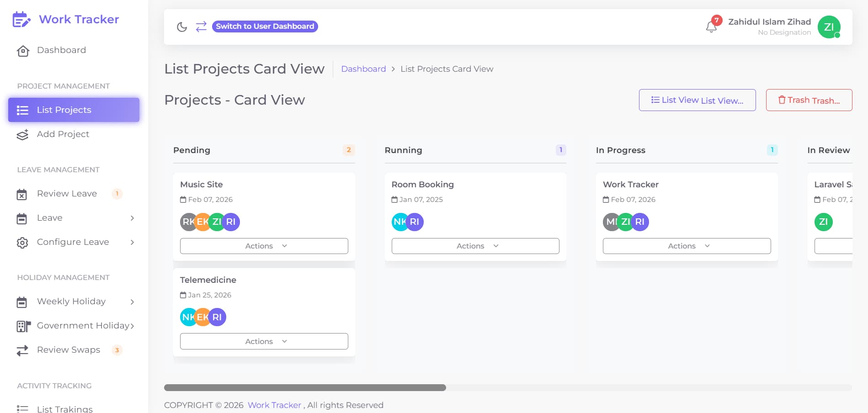The image size is (868, 413).
Task: Expand the Government Holiday submenu chevron
Action: [132, 326]
